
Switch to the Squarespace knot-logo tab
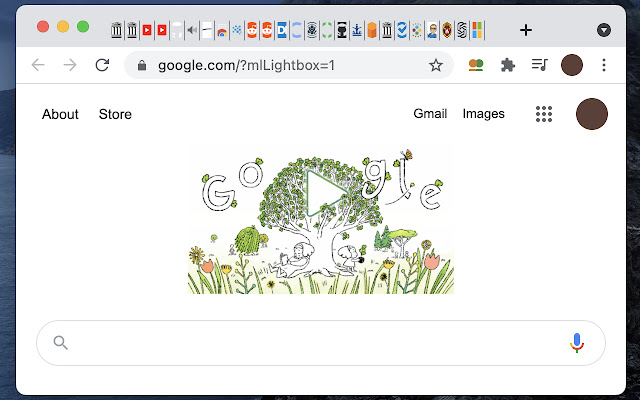point(462,30)
